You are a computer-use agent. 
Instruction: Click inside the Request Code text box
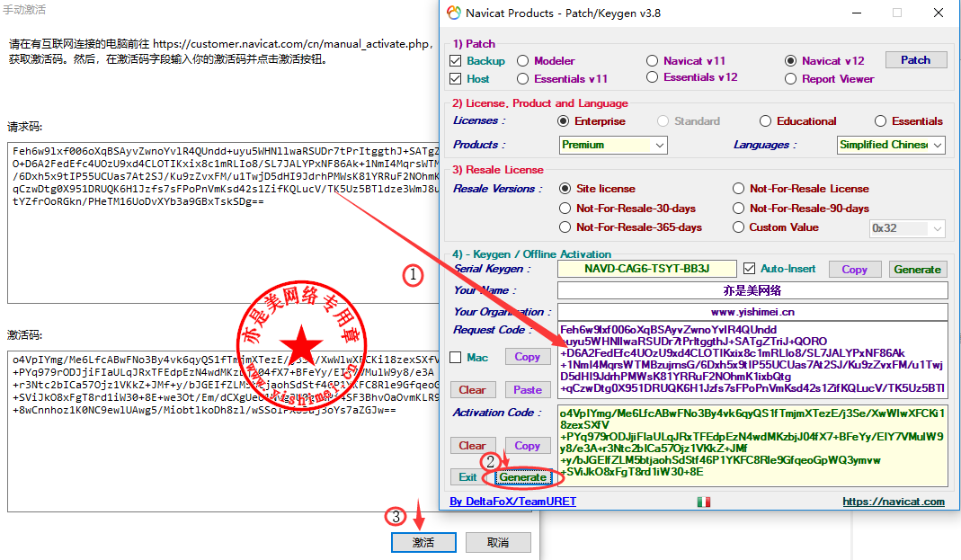752,359
